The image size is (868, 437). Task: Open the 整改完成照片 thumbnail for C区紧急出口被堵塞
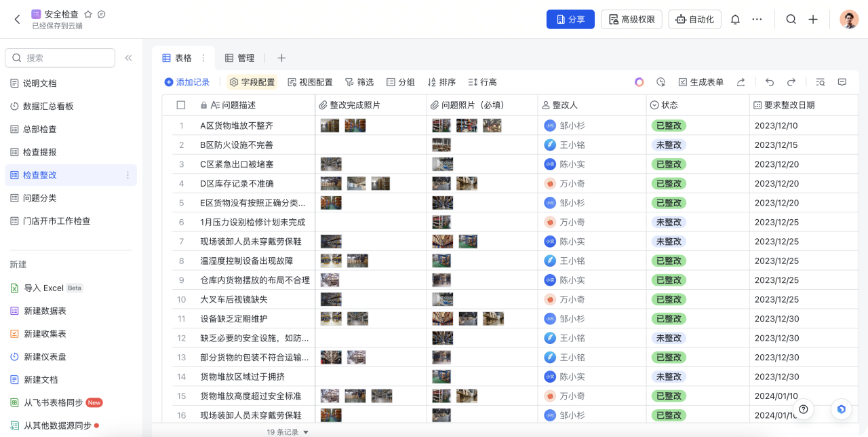tap(331, 164)
